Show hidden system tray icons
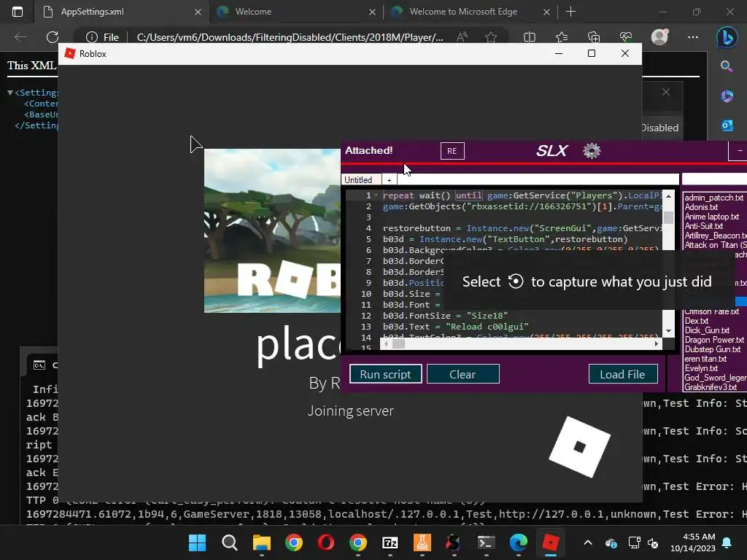This screenshot has width=747, height=560. (x=588, y=542)
